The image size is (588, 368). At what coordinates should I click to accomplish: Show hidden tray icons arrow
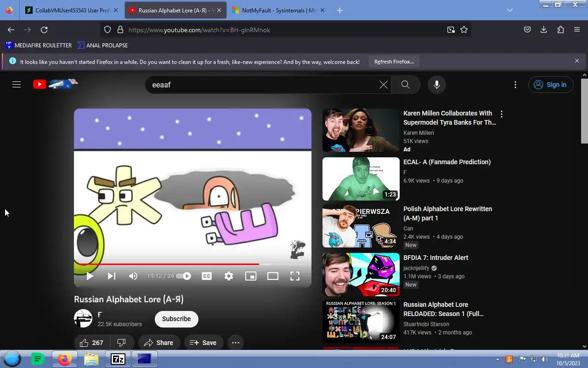(x=498, y=359)
